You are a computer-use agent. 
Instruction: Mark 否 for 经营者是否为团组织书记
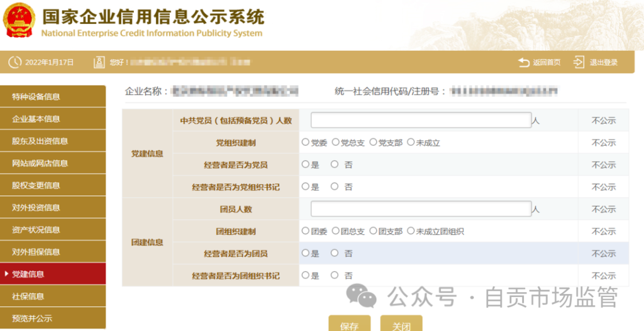335,275
